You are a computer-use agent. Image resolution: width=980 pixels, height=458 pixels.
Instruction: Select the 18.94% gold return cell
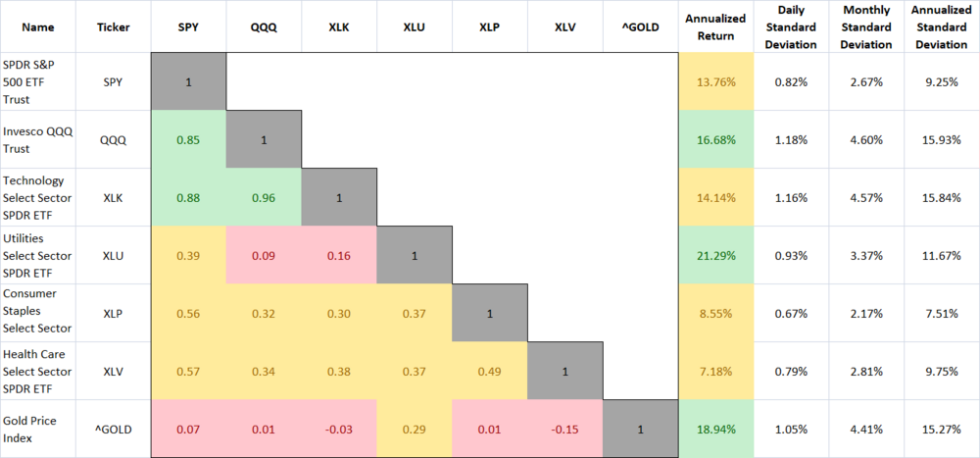[716, 429]
